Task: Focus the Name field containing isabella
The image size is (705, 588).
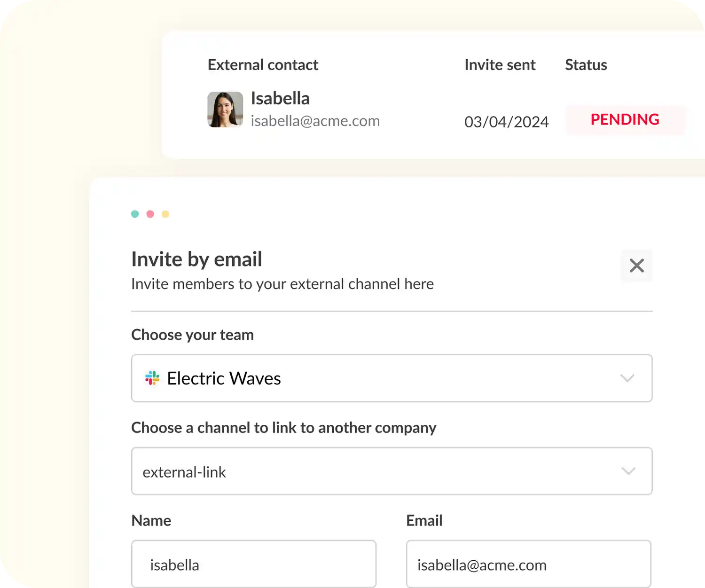Action: click(x=254, y=564)
